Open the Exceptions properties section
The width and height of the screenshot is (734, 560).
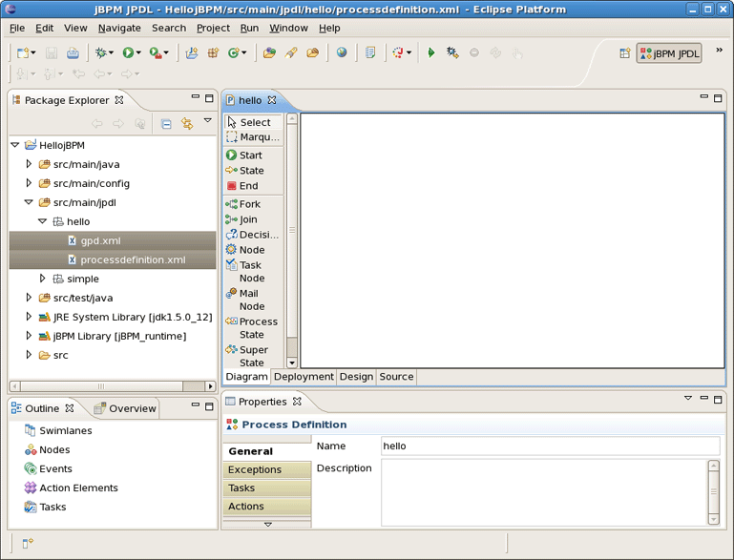tap(267, 469)
